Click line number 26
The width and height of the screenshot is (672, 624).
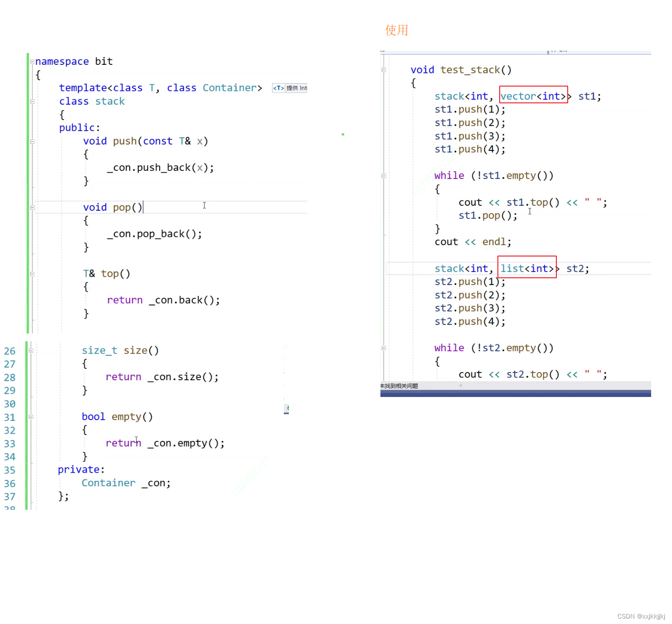(x=10, y=351)
